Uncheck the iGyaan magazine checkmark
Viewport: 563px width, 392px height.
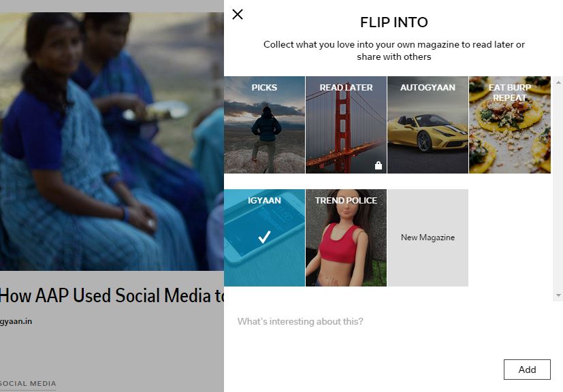tap(264, 238)
